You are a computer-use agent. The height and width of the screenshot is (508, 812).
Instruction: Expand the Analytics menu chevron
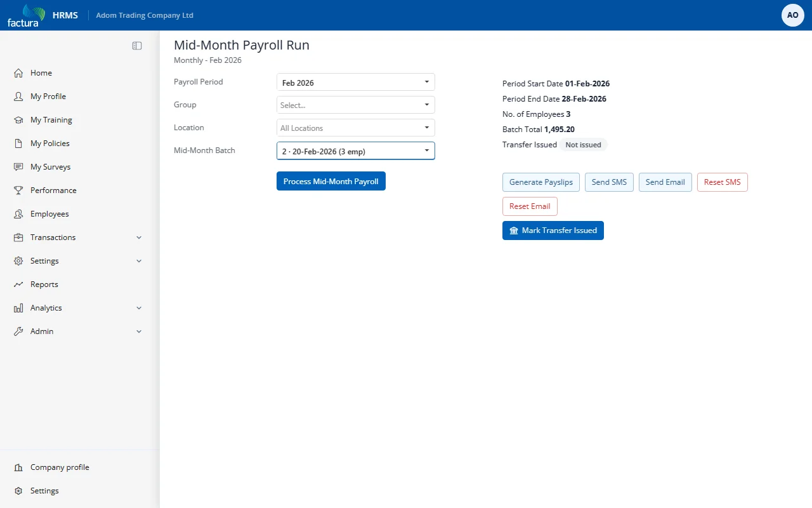click(139, 308)
